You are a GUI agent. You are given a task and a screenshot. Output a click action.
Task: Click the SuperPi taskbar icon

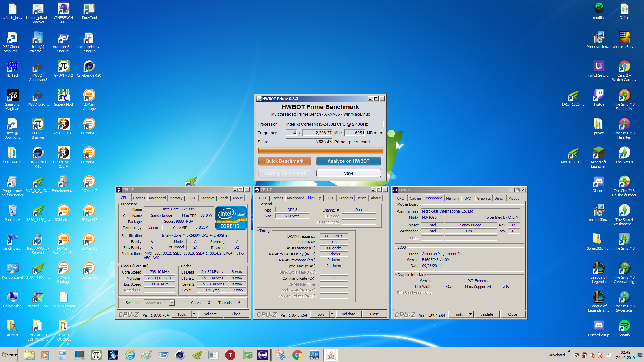tap(96, 355)
